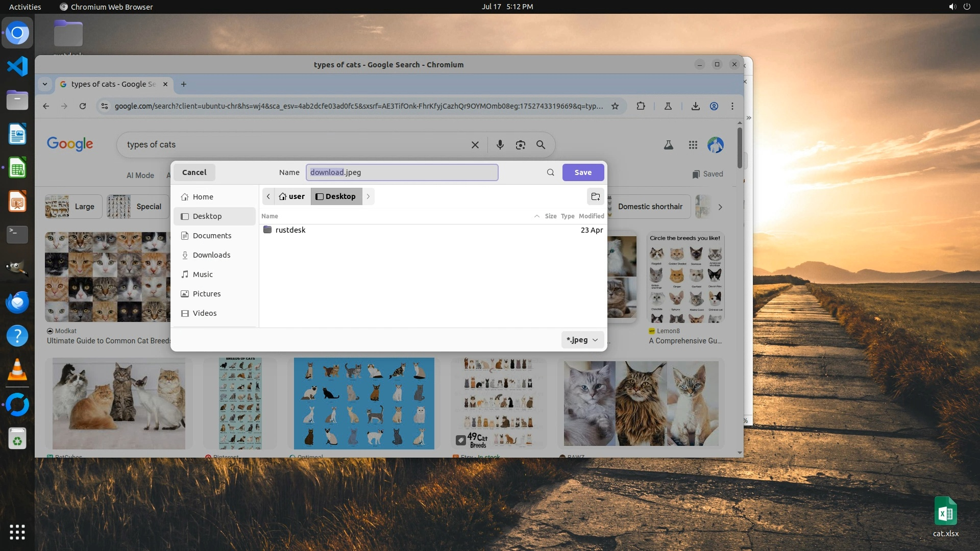Reload the page with refresh icon
Viewport: 980px width, 551px height.
click(x=83, y=106)
